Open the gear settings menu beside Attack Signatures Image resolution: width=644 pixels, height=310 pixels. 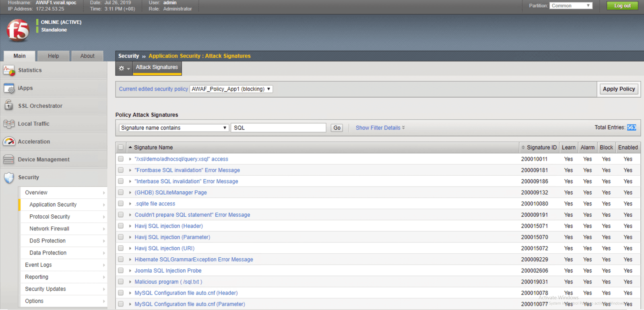[124, 68]
